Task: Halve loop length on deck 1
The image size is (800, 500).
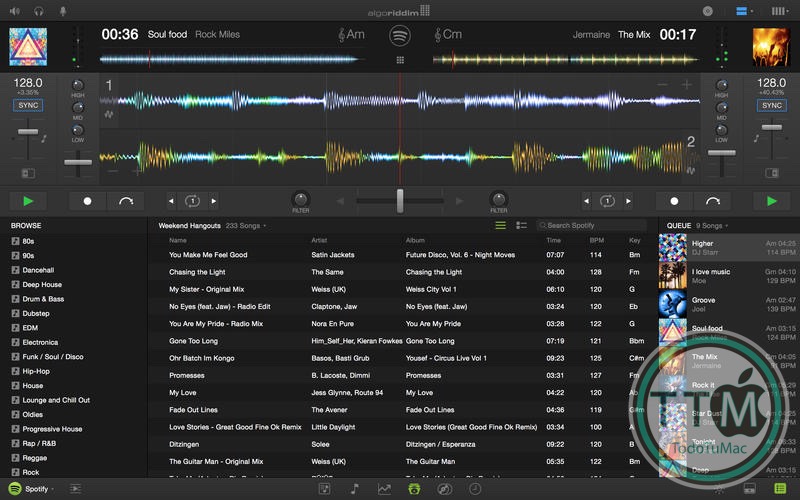Action: [x=171, y=201]
